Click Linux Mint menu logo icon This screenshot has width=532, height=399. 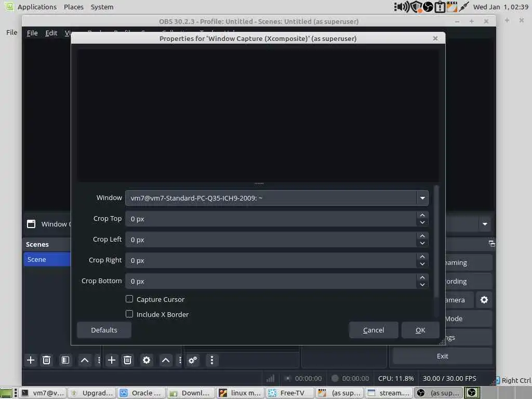pos(9,6)
